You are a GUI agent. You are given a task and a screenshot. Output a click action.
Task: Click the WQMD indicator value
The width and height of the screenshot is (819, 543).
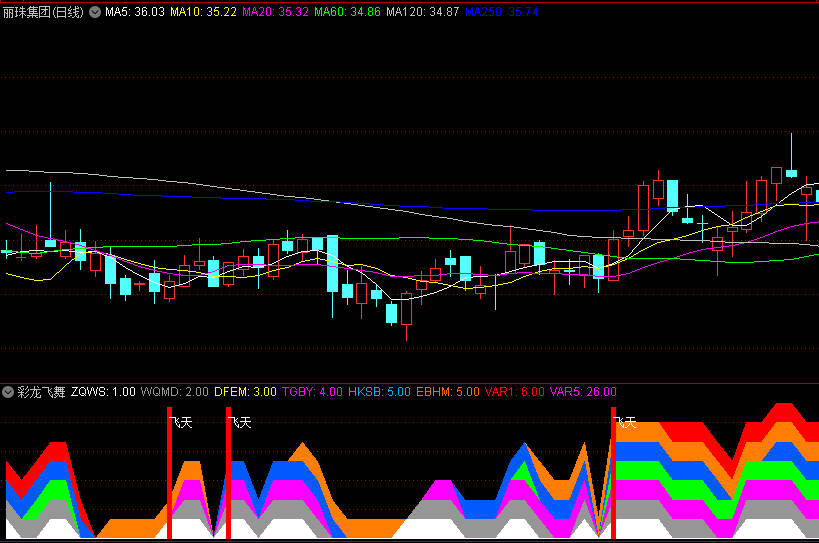click(175, 392)
